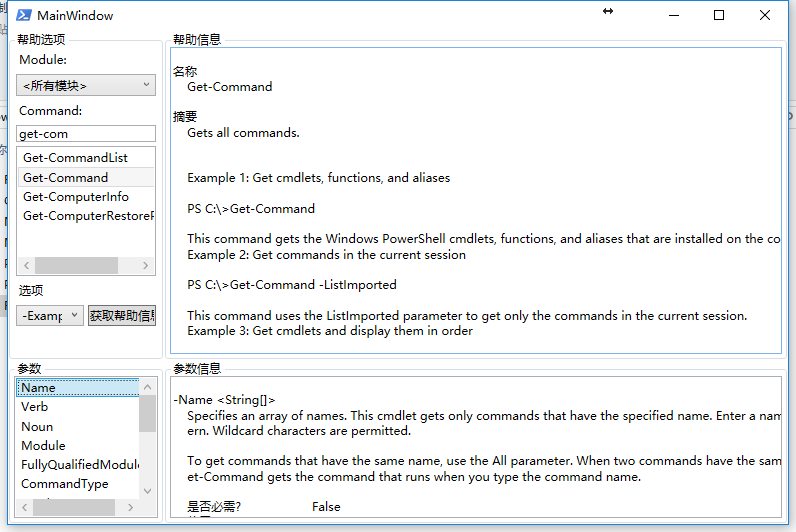Select Get-ComputerRestorePoint list entry
Image resolution: width=796 pixels, height=532 pixels.
(86, 216)
